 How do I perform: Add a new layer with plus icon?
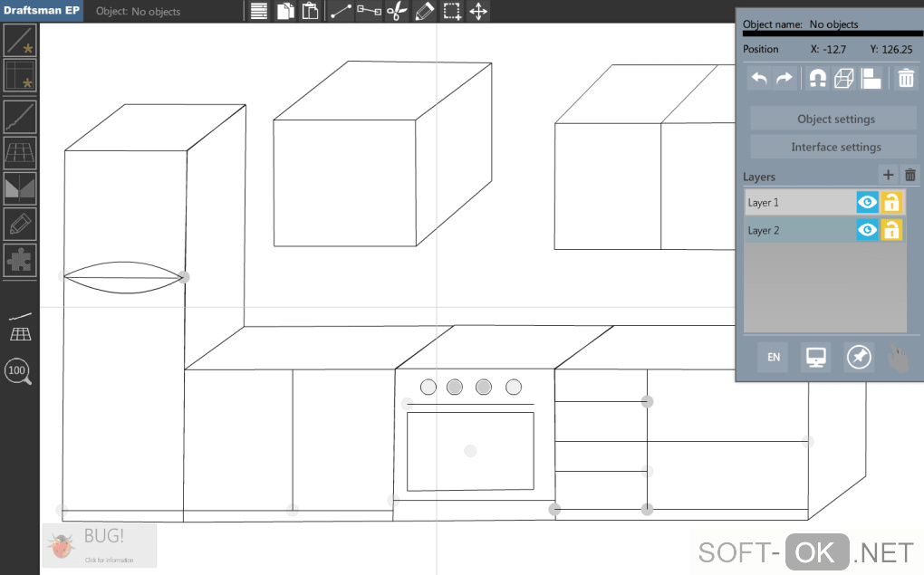888,175
